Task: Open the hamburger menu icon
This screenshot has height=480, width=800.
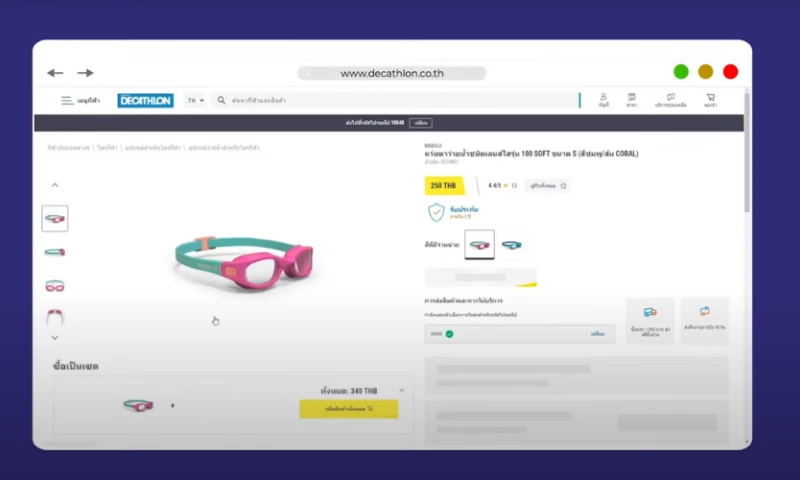Action: point(67,100)
